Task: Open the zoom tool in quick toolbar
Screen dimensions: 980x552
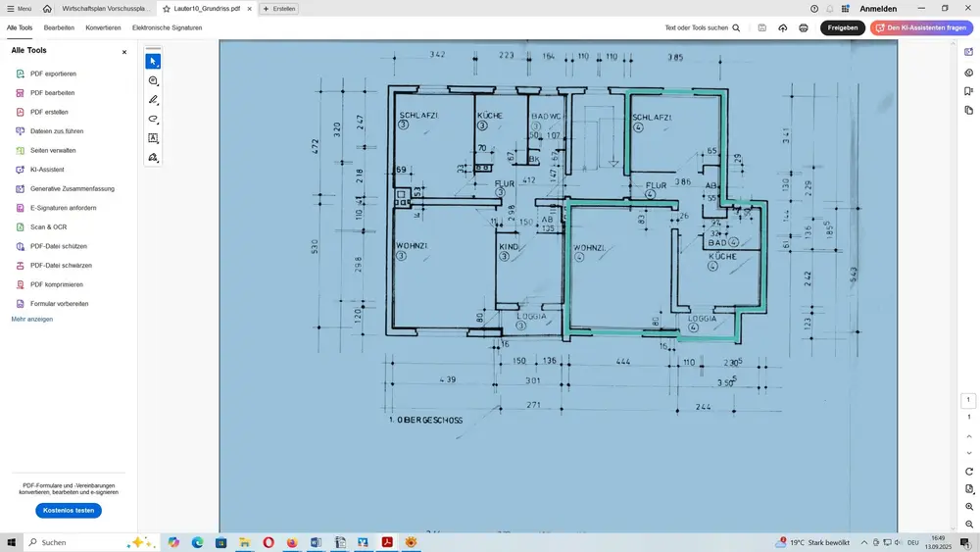Action: [x=153, y=81]
